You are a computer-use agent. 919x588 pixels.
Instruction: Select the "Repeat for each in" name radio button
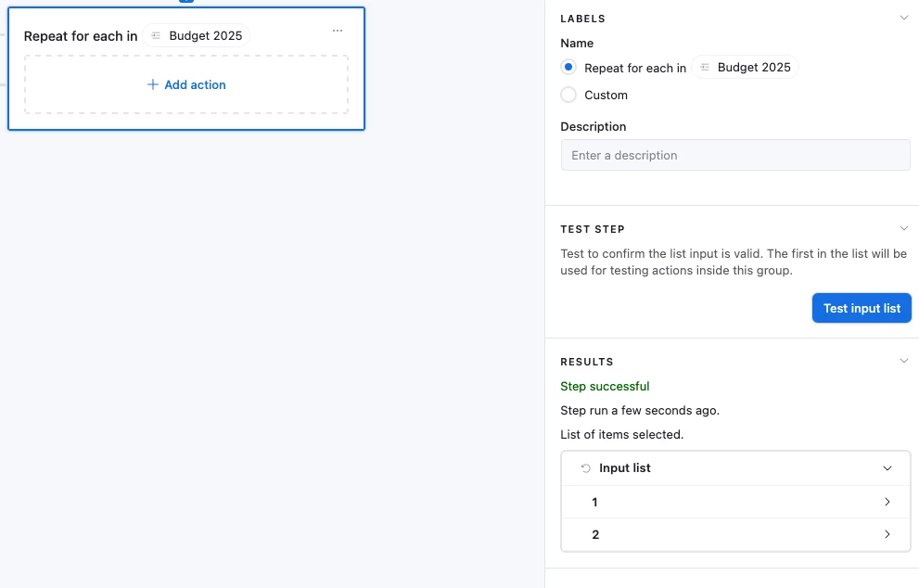pos(568,68)
